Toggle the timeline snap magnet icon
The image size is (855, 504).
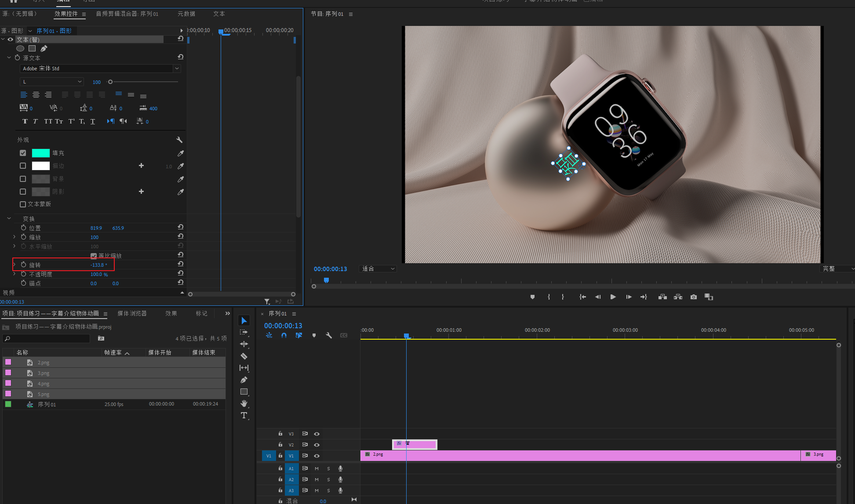284,335
